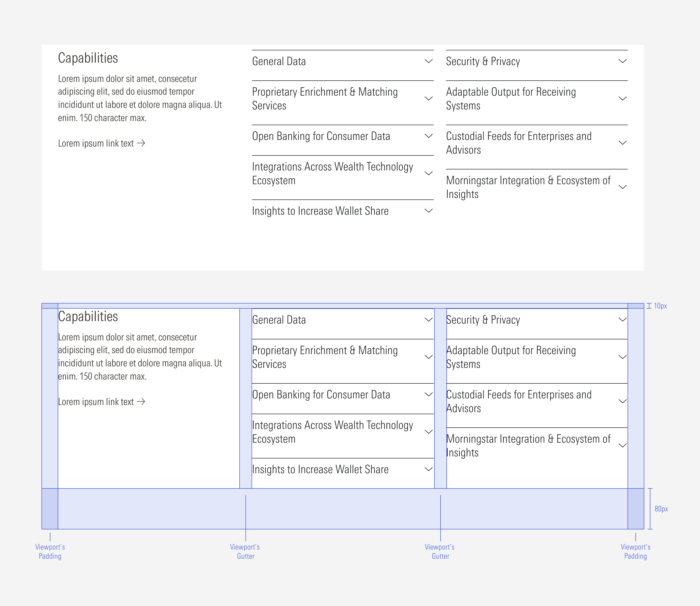Screen dimensions: 700x606
Task: Expand Adaptable Output for Receiving Systems chevron, plain mockup
Action: click(623, 98)
